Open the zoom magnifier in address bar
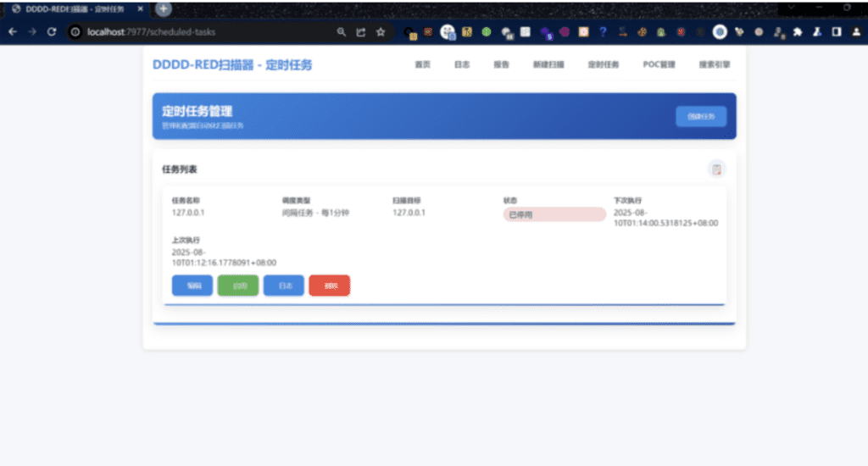This screenshot has height=466, width=868. coord(341,32)
